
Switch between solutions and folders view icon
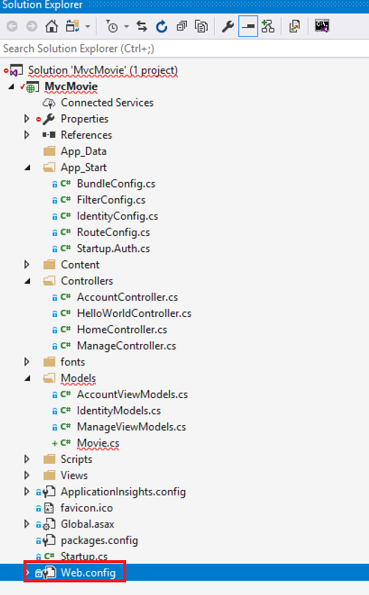(72, 26)
